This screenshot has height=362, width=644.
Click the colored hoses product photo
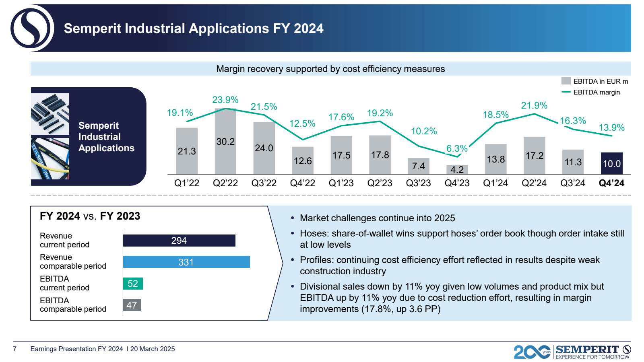[x=50, y=158]
